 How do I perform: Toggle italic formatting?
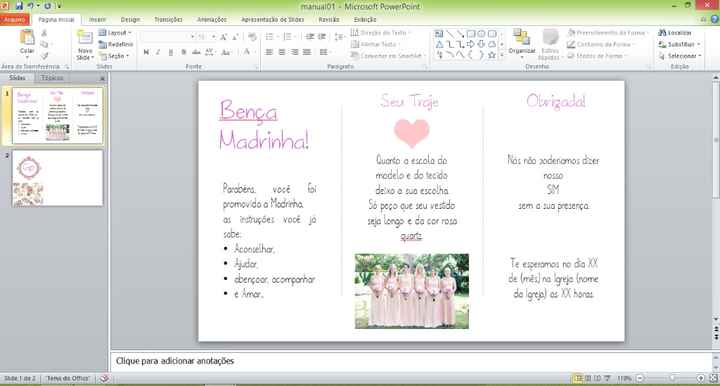click(158, 52)
